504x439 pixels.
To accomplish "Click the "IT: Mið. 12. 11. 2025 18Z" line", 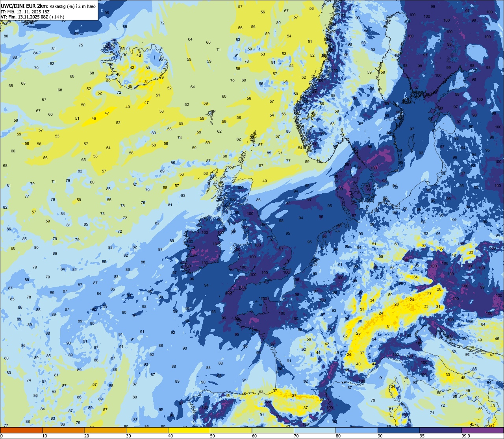I will [25, 12].
